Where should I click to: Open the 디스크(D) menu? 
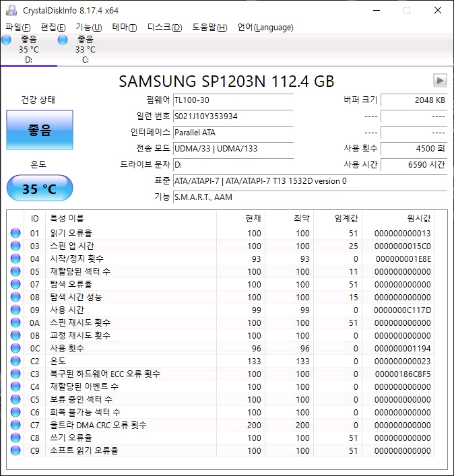(164, 28)
